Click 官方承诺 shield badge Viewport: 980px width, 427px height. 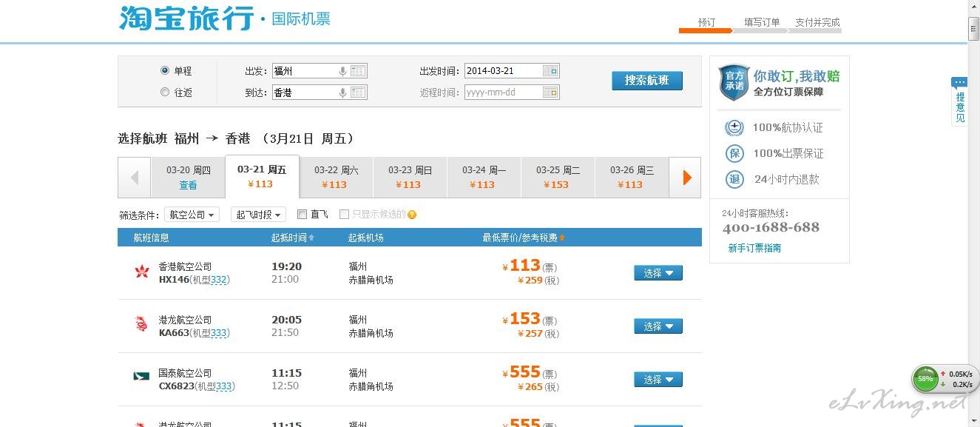(734, 81)
